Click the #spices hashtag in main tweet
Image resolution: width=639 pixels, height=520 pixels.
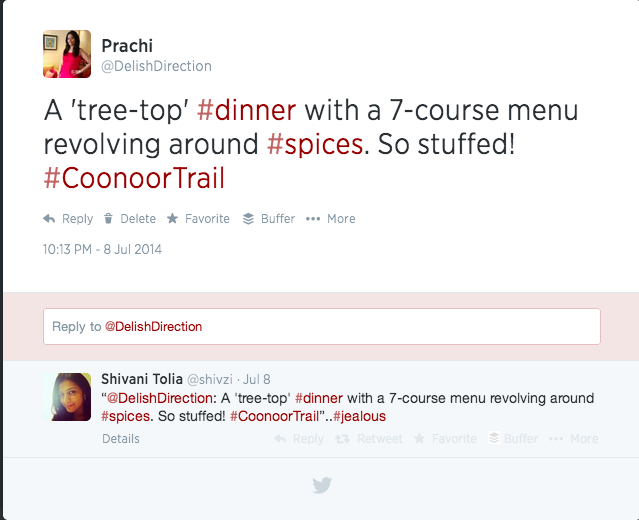pos(314,143)
